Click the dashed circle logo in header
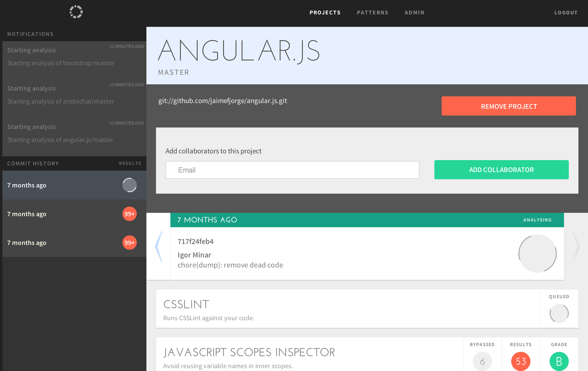 coord(76,12)
